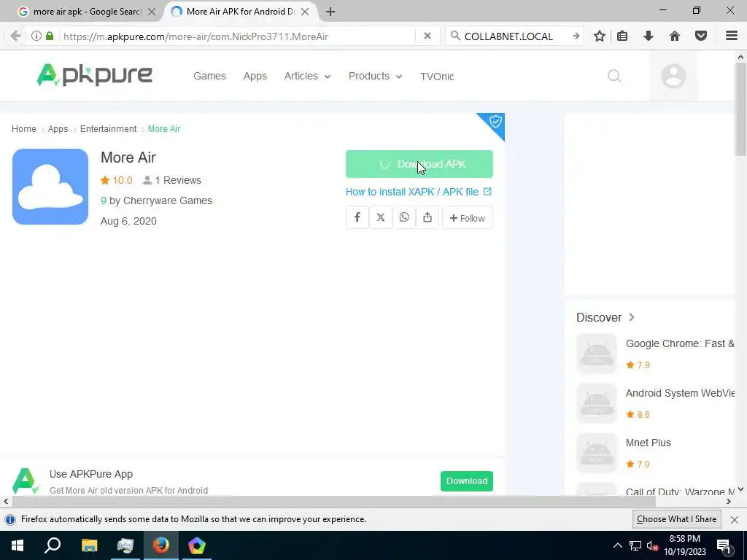Open the Games menu item
Image resolution: width=747 pixels, height=560 pixels.
coord(209,76)
